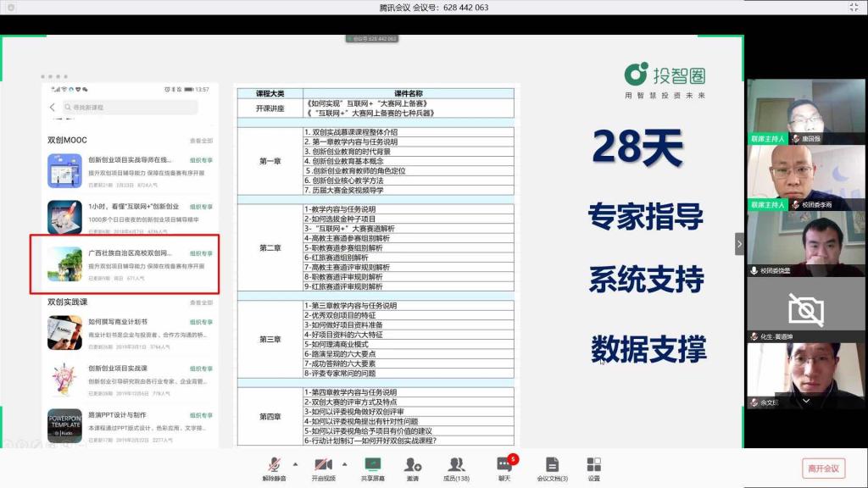The image size is (868, 488).
Task: Open video options arrow beside the camera
Action: pyautogui.click(x=344, y=464)
